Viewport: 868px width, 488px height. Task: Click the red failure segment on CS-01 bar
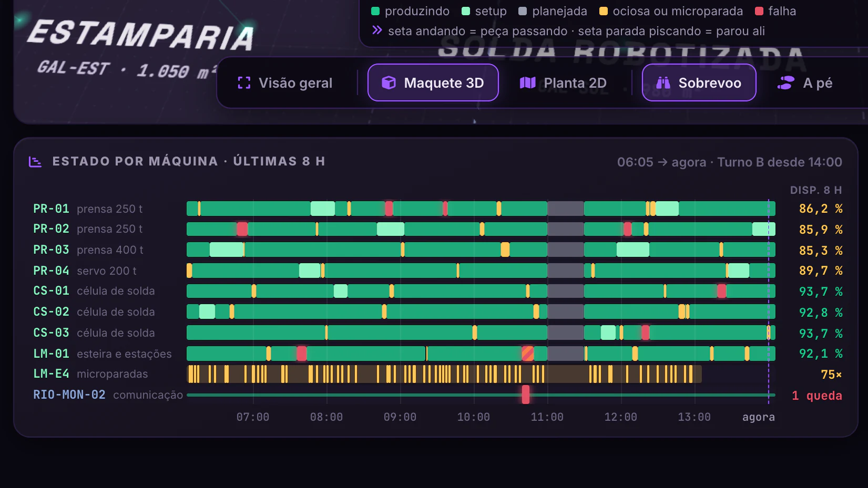[x=722, y=291]
